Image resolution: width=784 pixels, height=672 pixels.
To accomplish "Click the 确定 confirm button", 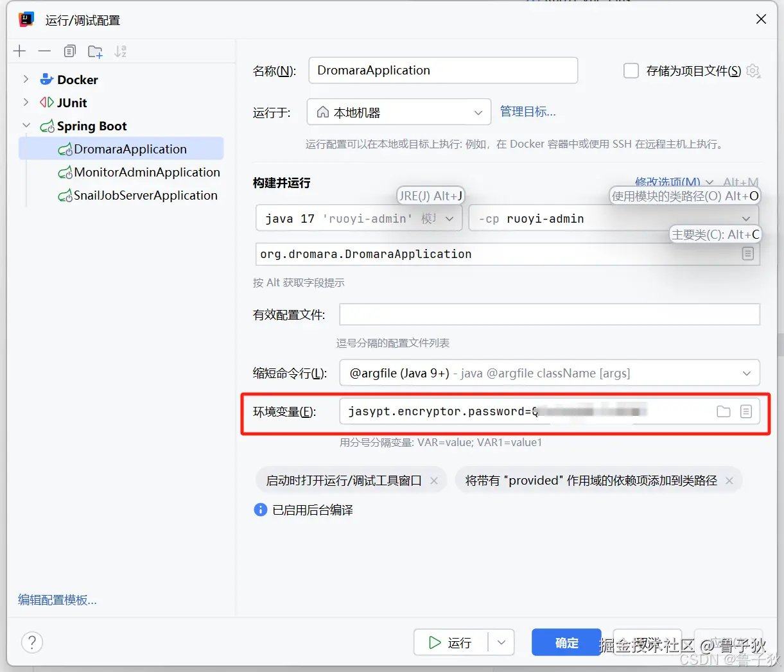I will pyautogui.click(x=566, y=642).
